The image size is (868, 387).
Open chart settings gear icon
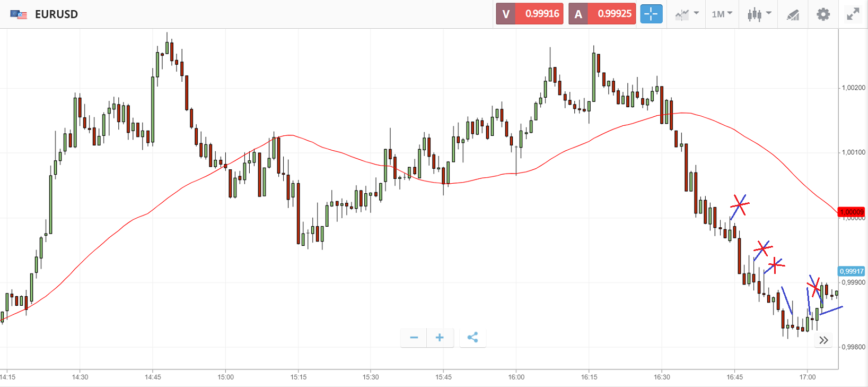pyautogui.click(x=823, y=14)
